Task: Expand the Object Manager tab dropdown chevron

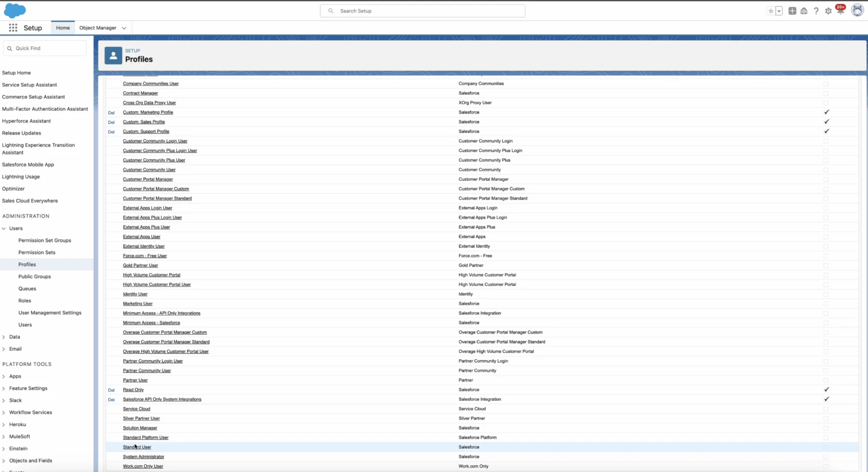Action: point(124,28)
